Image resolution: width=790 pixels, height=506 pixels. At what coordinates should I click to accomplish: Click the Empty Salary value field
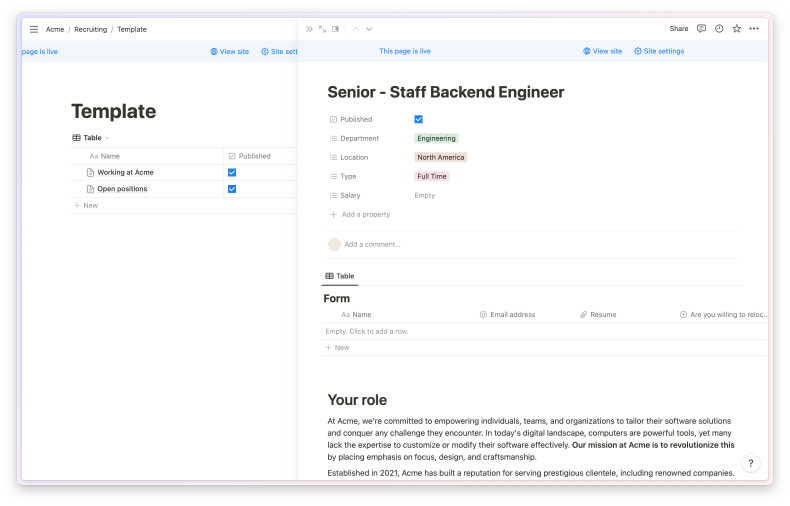(x=425, y=196)
